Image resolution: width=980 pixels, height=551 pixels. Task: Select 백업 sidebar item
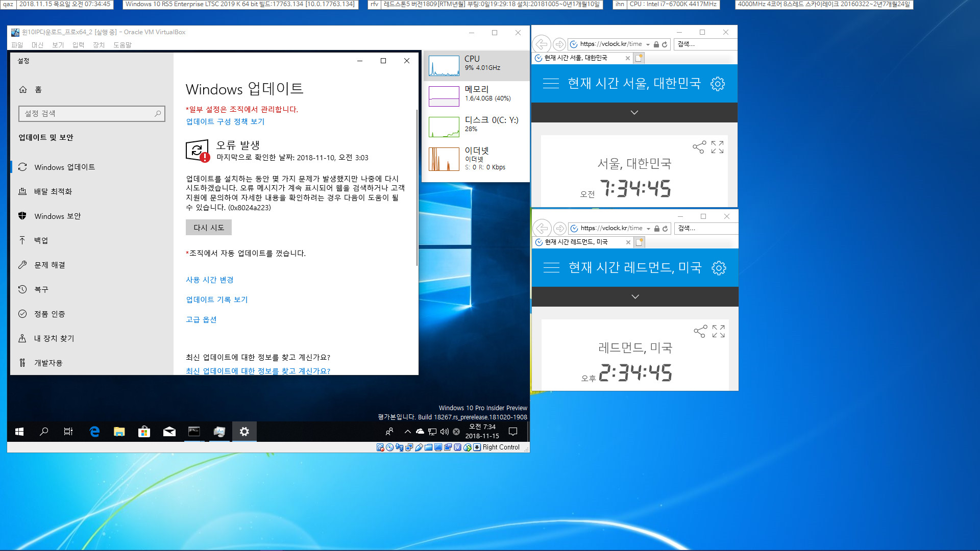click(x=92, y=241)
